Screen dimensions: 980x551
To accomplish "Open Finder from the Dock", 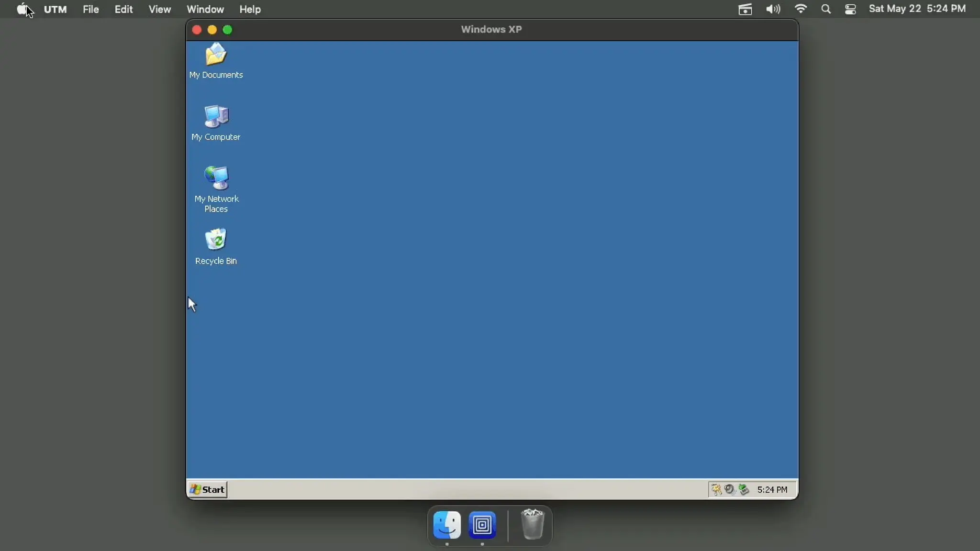I will coord(447,525).
